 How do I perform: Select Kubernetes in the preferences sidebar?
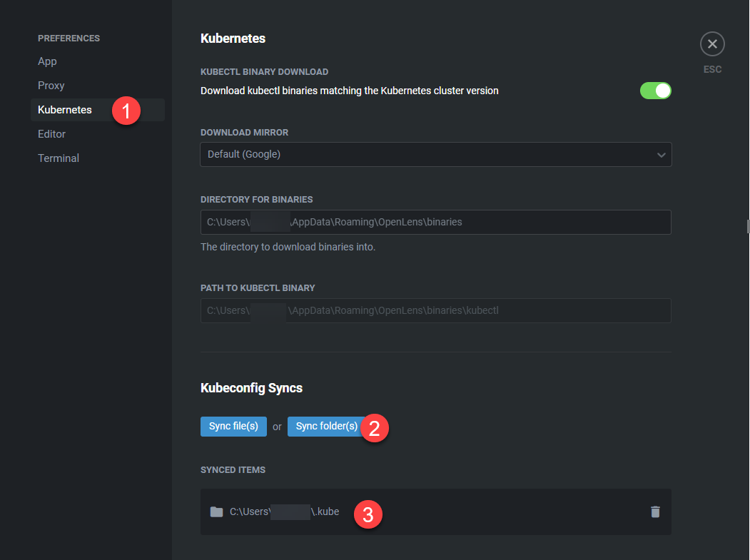pos(65,110)
